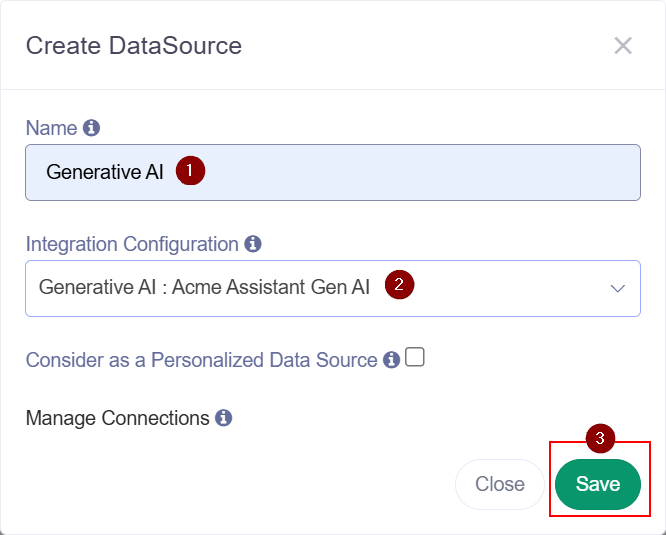Click the red badge numbered 1

(190, 171)
